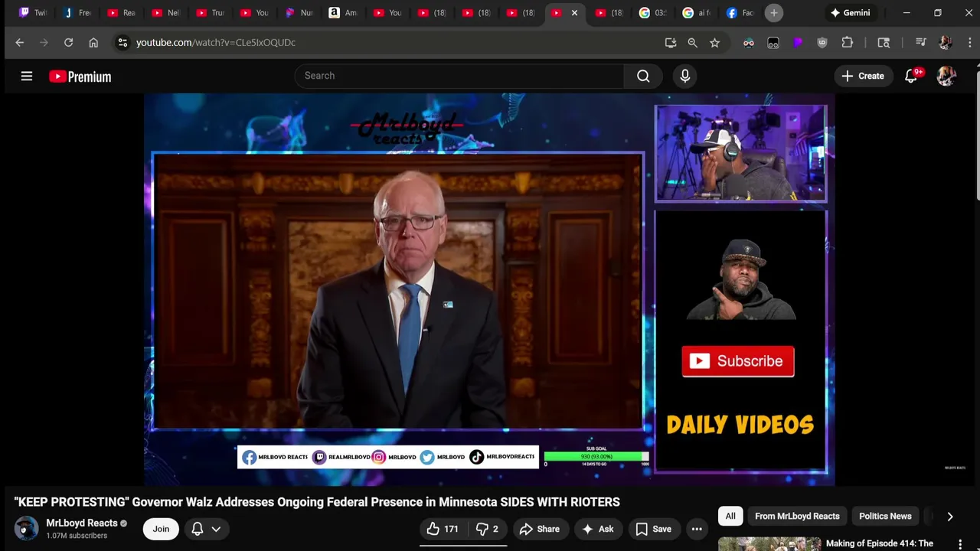The width and height of the screenshot is (980, 551).
Task: Open the Gemini button in title bar
Action: click(850, 13)
